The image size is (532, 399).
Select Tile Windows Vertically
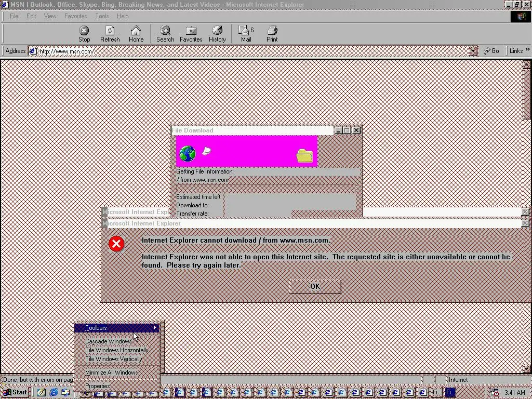[x=117, y=358]
